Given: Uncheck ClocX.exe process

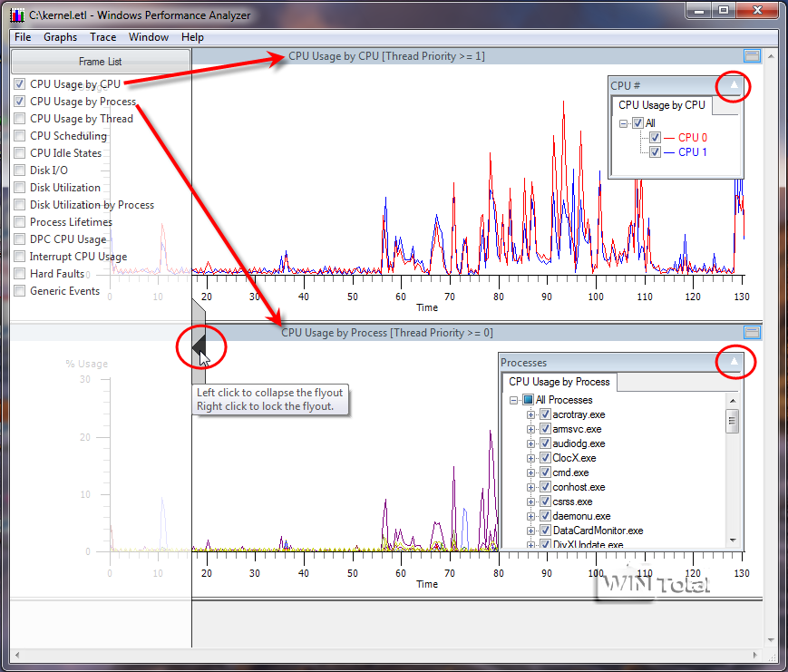Looking at the screenshot, I should coord(545,458).
